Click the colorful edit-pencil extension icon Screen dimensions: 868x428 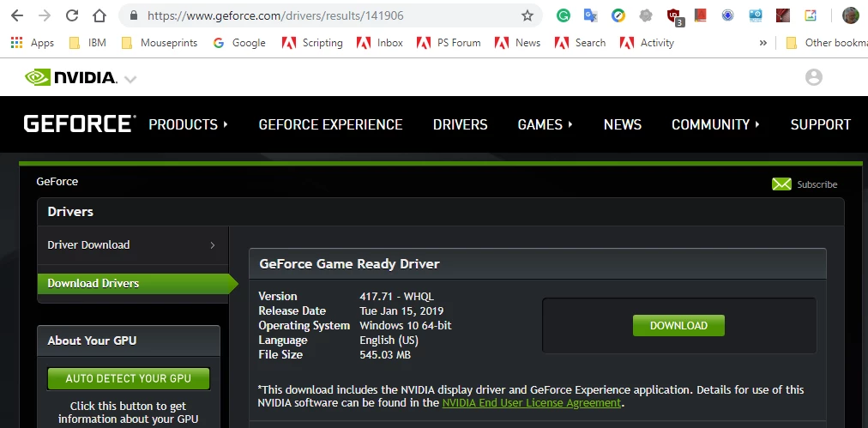coord(811,15)
